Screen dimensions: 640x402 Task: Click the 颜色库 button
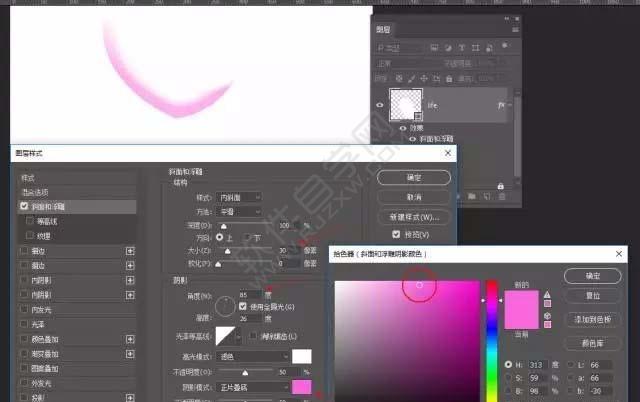(x=592, y=343)
